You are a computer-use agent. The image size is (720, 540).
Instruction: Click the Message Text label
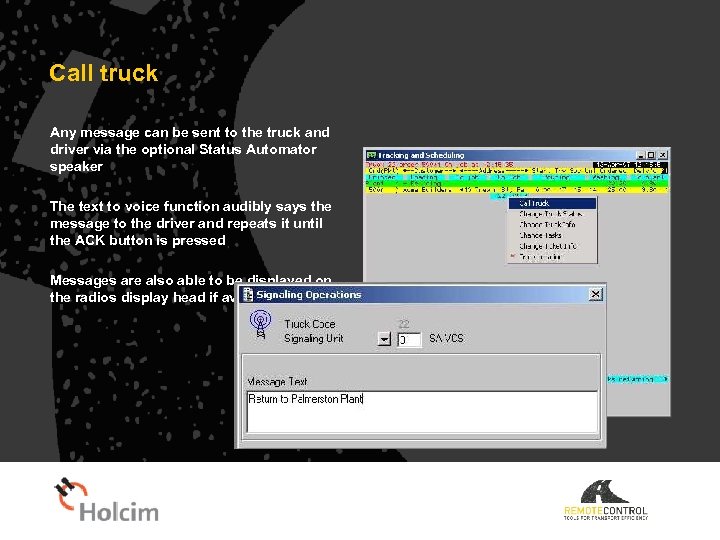(x=277, y=382)
